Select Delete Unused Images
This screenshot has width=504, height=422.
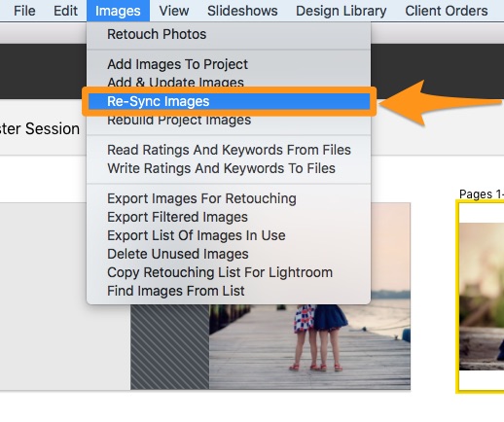[229, 254]
